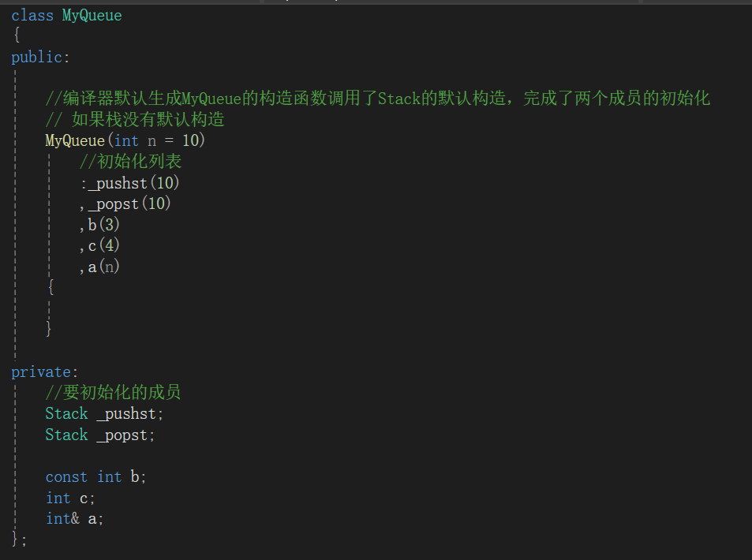Viewport: 752px width, 560px height.
Task: Click Stack type in the _pushst member declaration
Action: tap(66, 414)
